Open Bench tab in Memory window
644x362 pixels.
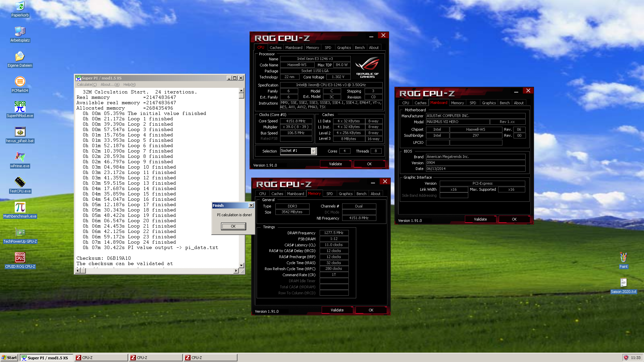click(x=361, y=194)
